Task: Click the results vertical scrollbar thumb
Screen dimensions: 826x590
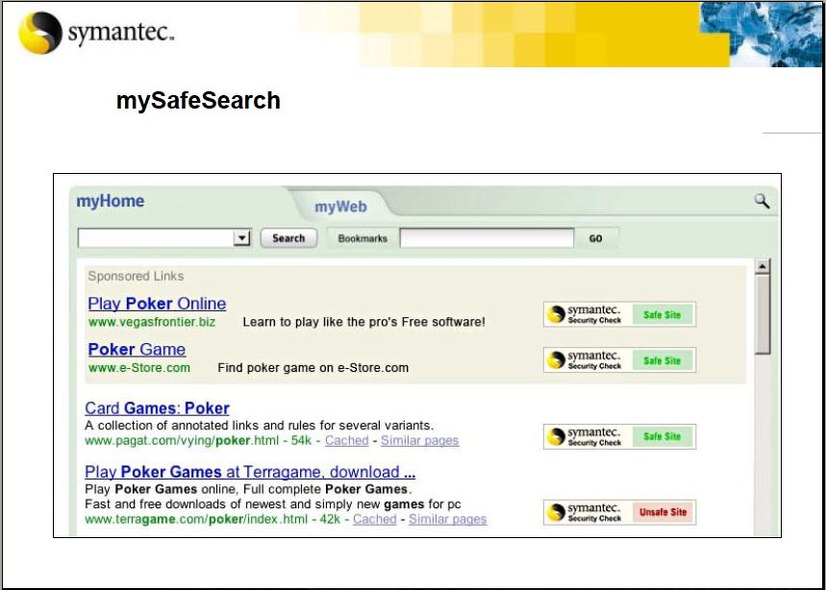Action: pyautogui.click(x=762, y=314)
